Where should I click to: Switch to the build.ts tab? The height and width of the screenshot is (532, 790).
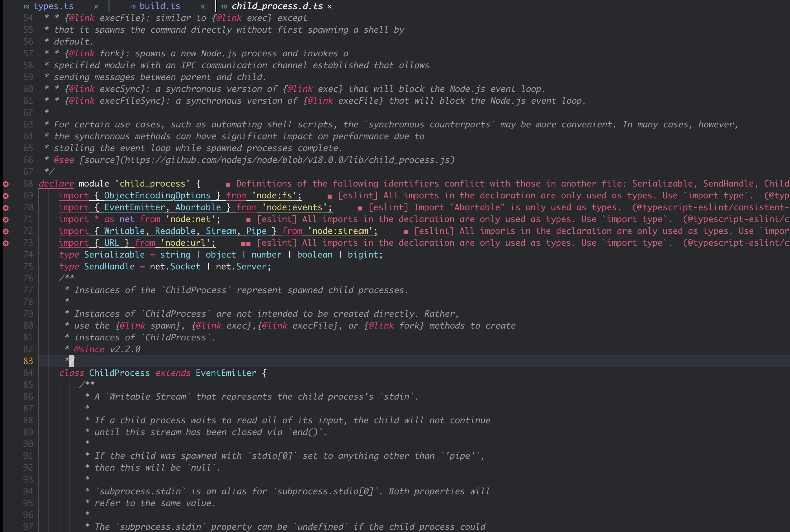point(160,6)
